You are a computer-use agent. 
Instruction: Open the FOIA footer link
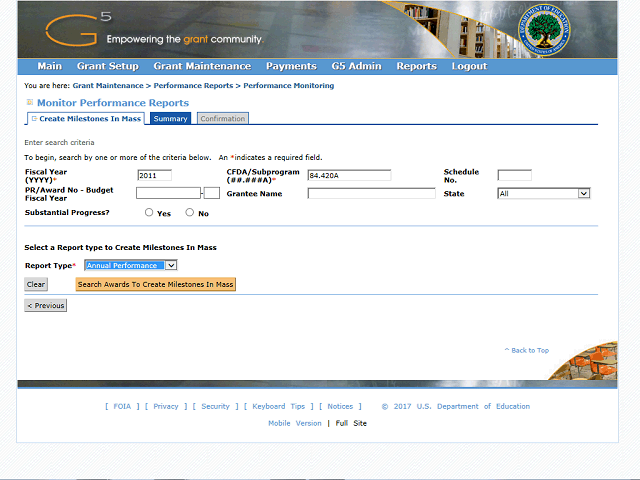122,407
